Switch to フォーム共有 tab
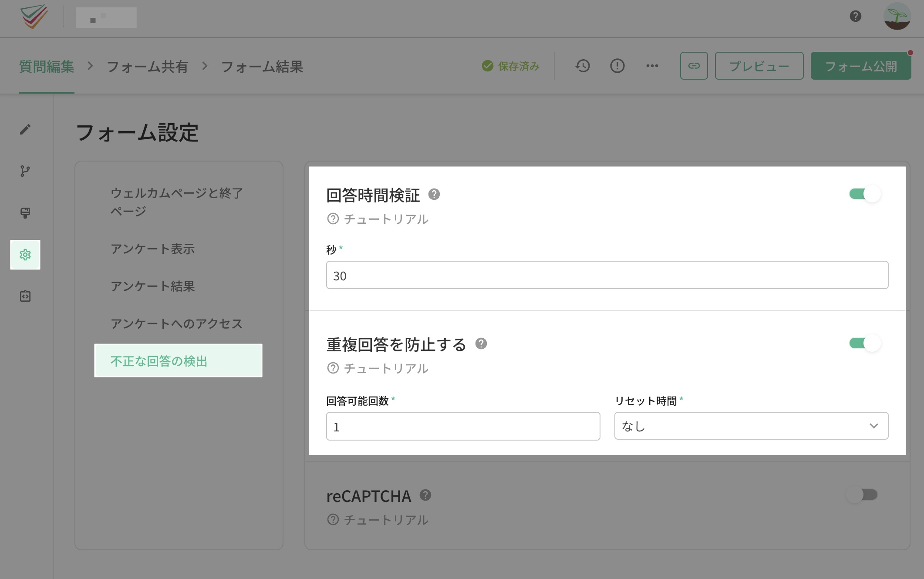 (x=147, y=66)
